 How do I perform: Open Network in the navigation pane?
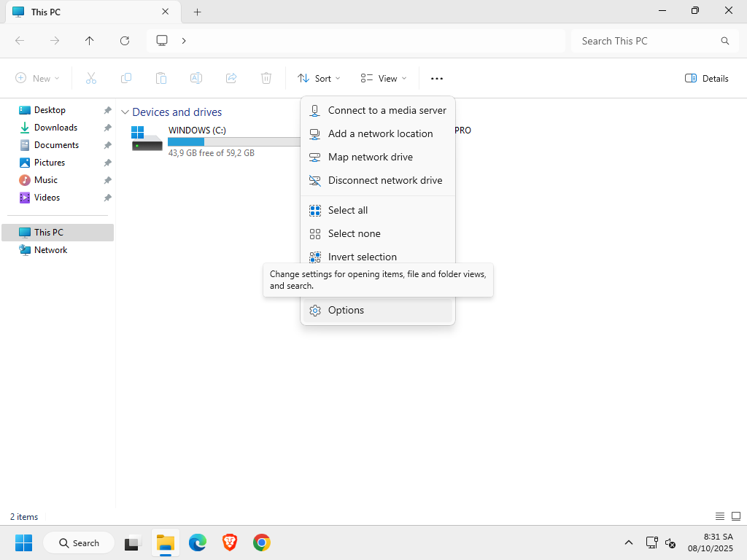[x=50, y=250]
